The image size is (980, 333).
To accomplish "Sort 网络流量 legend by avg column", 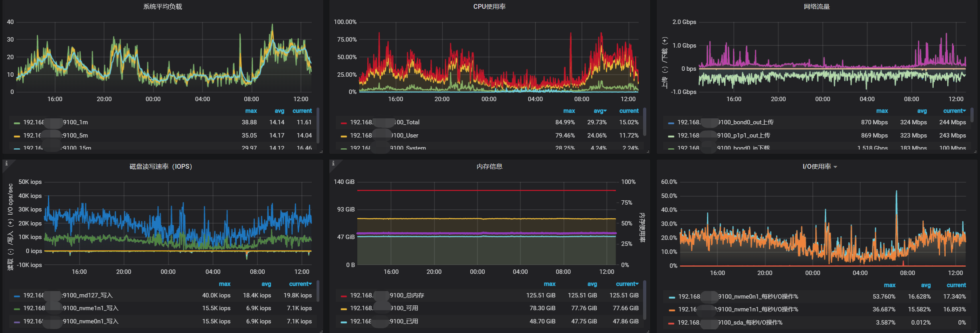I will click(922, 111).
